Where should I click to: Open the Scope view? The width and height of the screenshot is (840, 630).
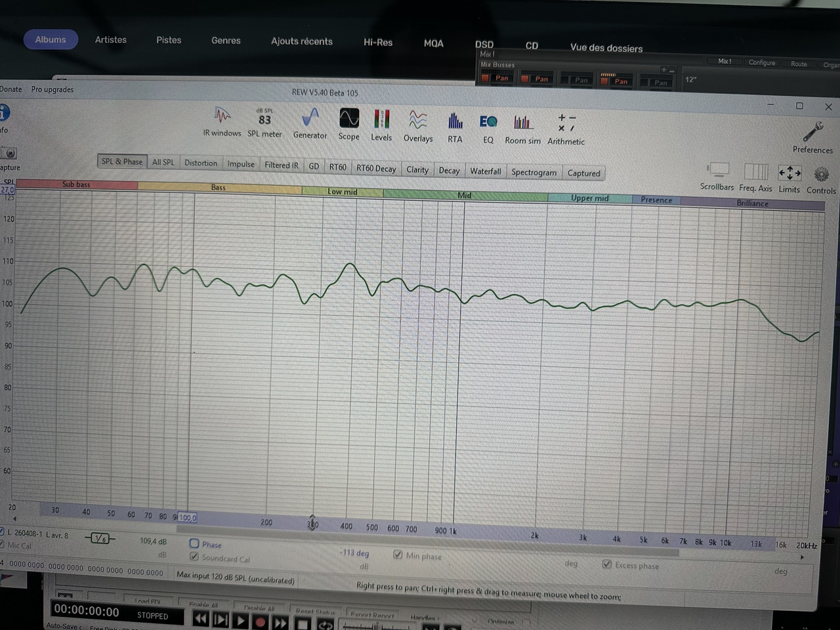point(348,125)
